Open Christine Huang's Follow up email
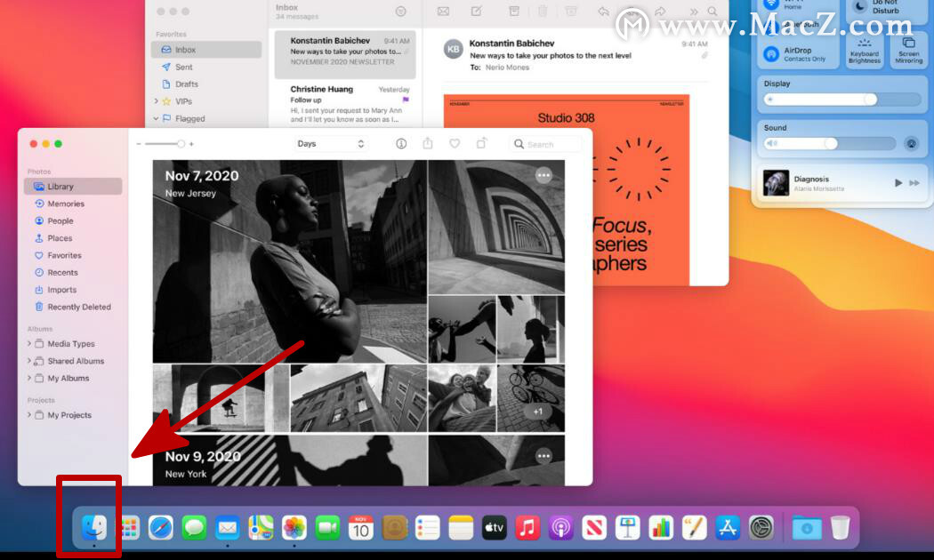The width and height of the screenshot is (934, 560). [x=343, y=104]
